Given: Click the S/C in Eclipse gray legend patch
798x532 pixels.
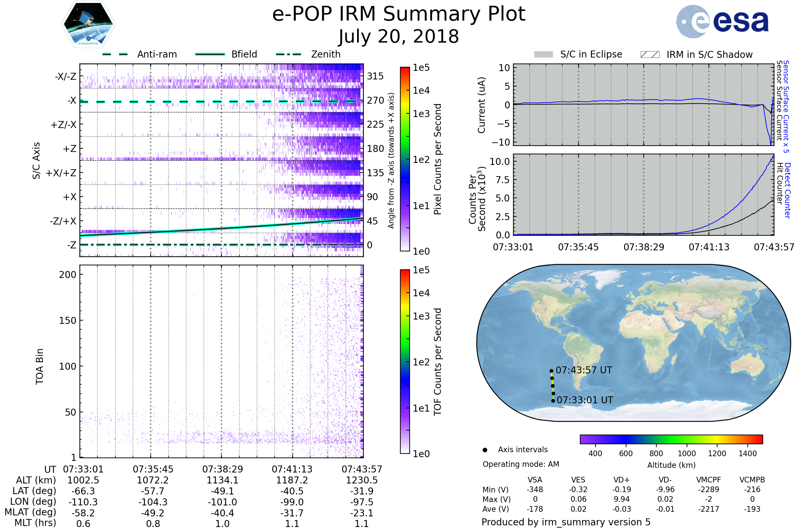Looking at the screenshot, I should (x=543, y=55).
